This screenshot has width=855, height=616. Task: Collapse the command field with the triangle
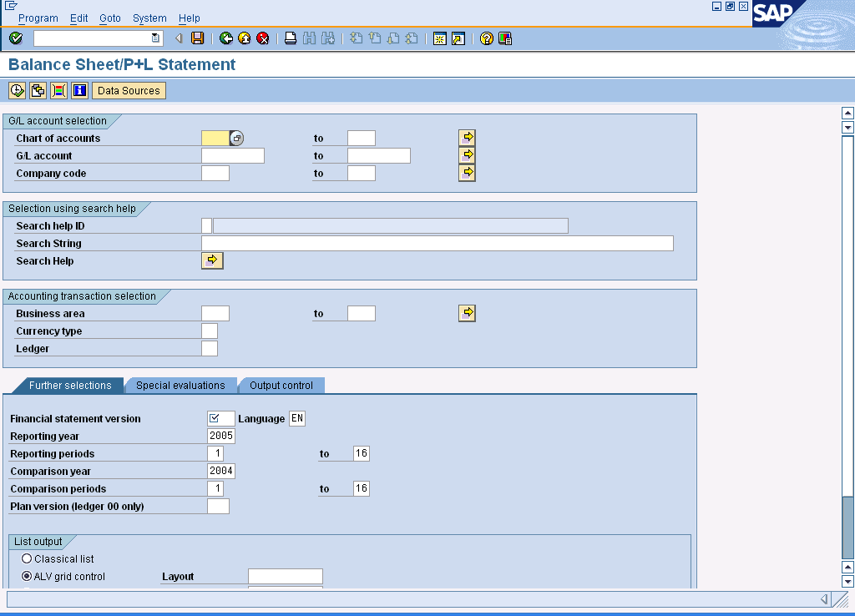tap(179, 38)
